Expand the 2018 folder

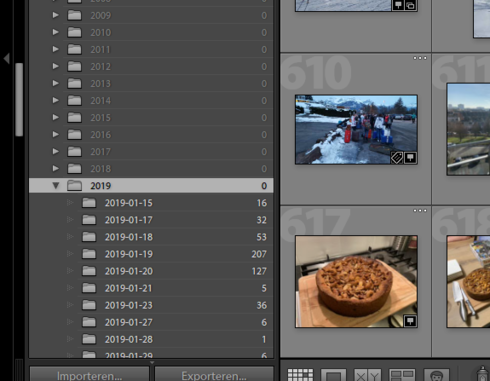56,169
